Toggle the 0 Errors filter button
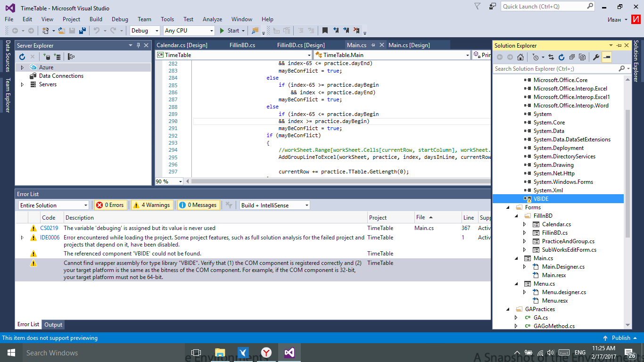 [110, 205]
